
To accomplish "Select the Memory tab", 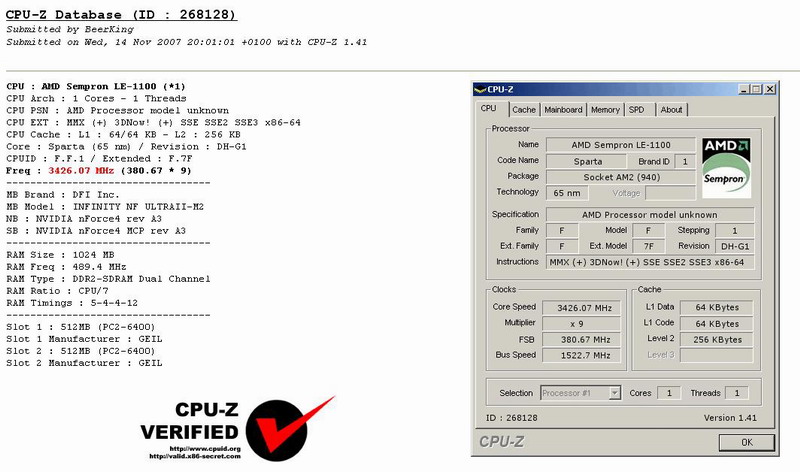I will [605, 110].
